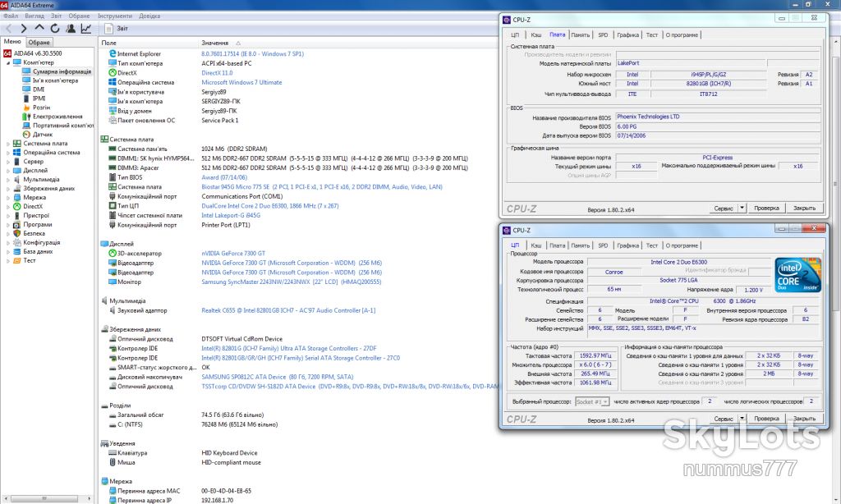The image size is (841, 504).
Task: Open DualCore Intel Core 2 Duo E6300 link
Action: pos(269,206)
